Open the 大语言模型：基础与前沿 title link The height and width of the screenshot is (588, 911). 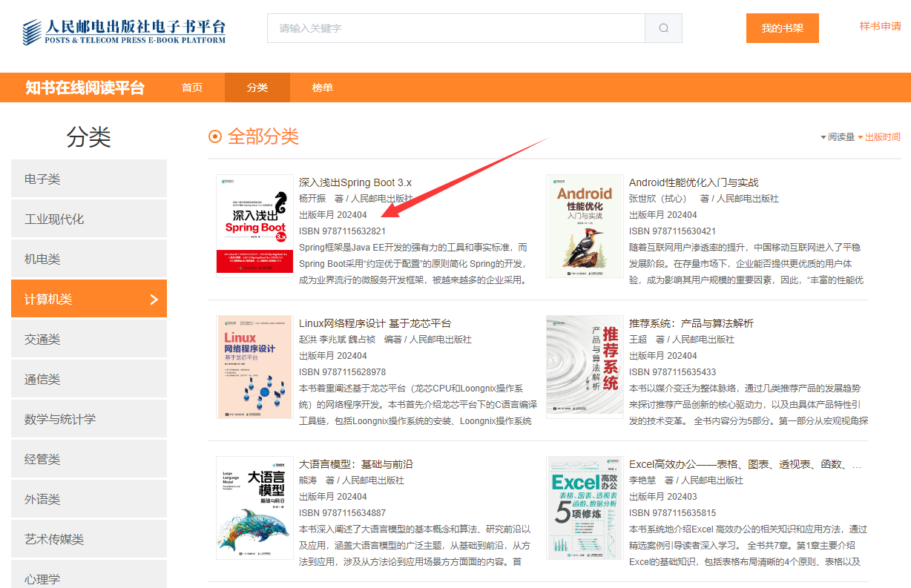click(355, 464)
